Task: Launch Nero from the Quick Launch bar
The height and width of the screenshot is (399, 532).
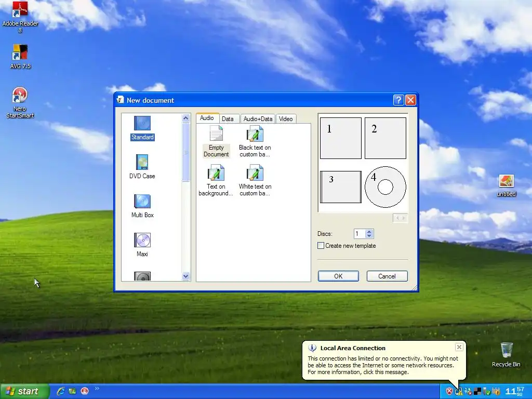Action: click(x=85, y=391)
